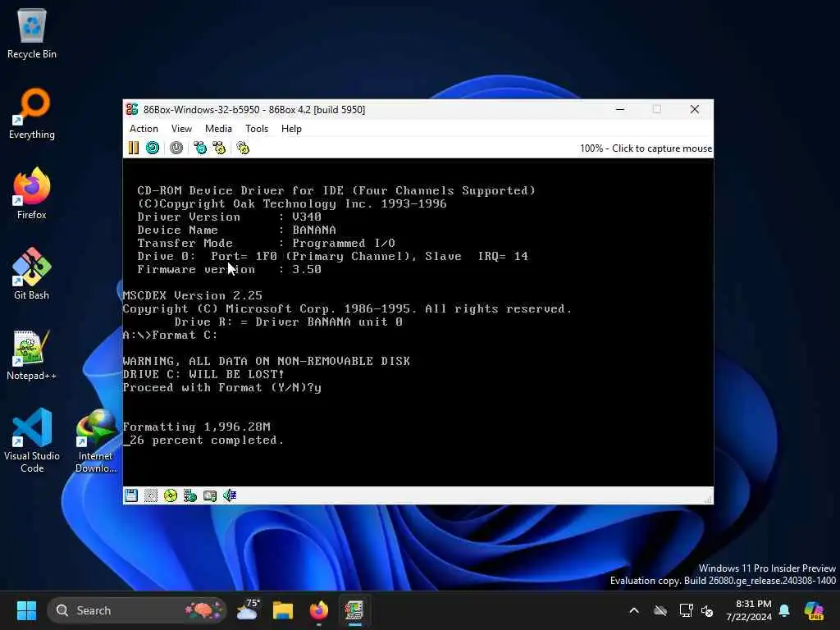Minimize the 86Box window
The width and height of the screenshot is (840, 630).
point(620,109)
